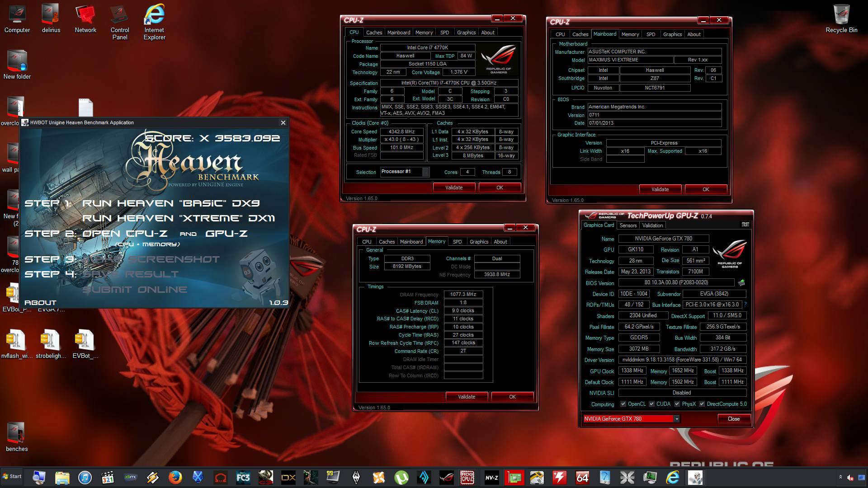This screenshot has width=868, height=488.
Task: Click the bus interface question mark icon
Action: tap(745, 305)
